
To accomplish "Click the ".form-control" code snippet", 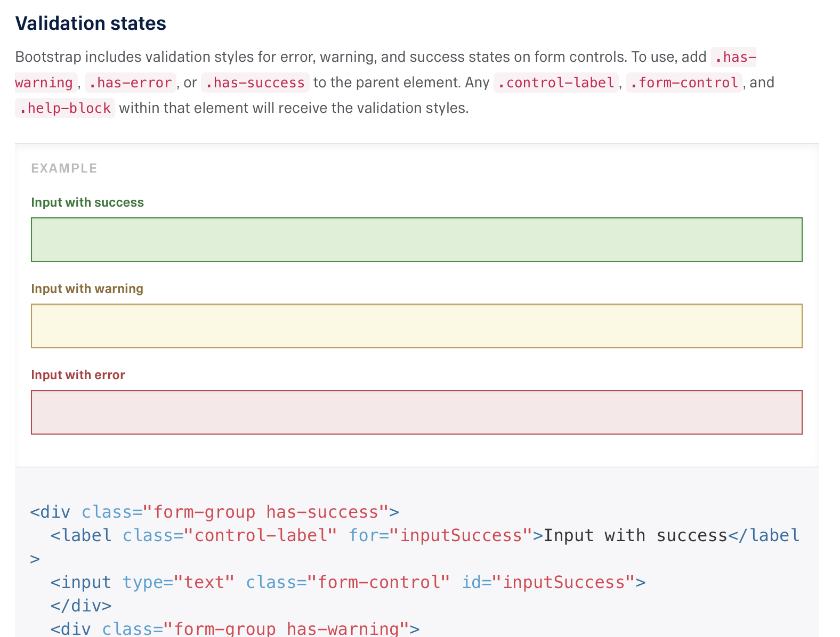I will [x=684, y=83].
